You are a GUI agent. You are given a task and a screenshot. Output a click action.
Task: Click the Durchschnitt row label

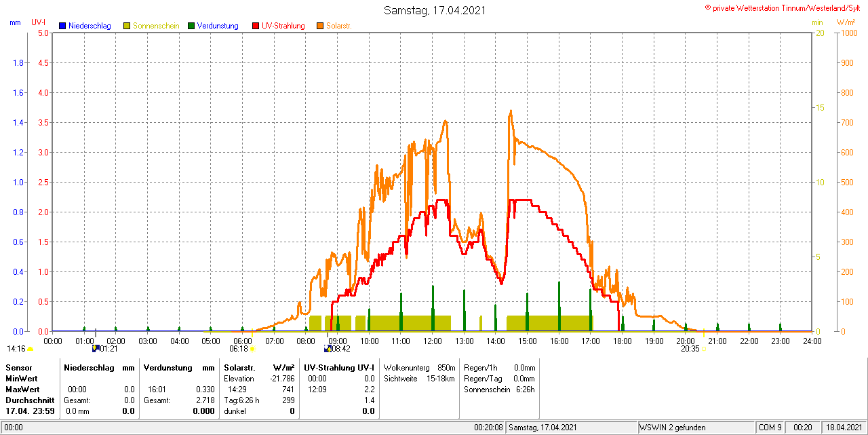(30, 400)
